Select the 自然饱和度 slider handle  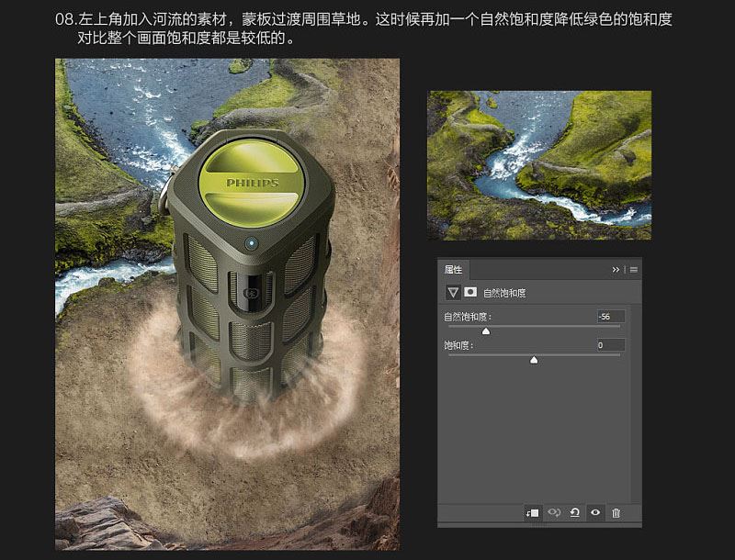click(x=488, y=329)
